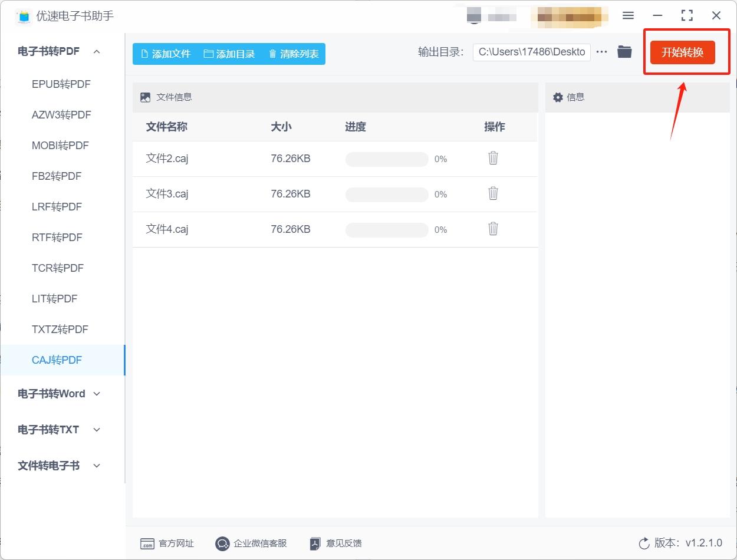Click the 大小 column header
The image size is (737, 560).
tap(281, 127)
